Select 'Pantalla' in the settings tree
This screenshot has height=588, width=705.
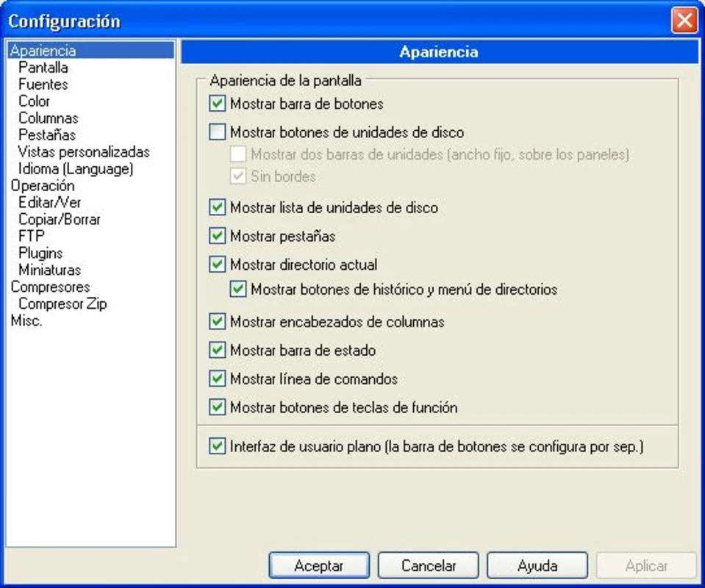point(43,68)
